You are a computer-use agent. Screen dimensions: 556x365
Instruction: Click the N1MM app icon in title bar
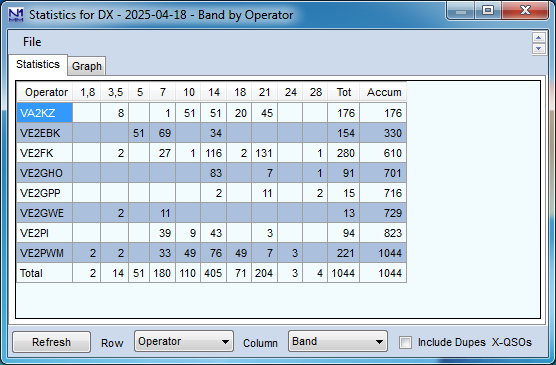[16, 15]
